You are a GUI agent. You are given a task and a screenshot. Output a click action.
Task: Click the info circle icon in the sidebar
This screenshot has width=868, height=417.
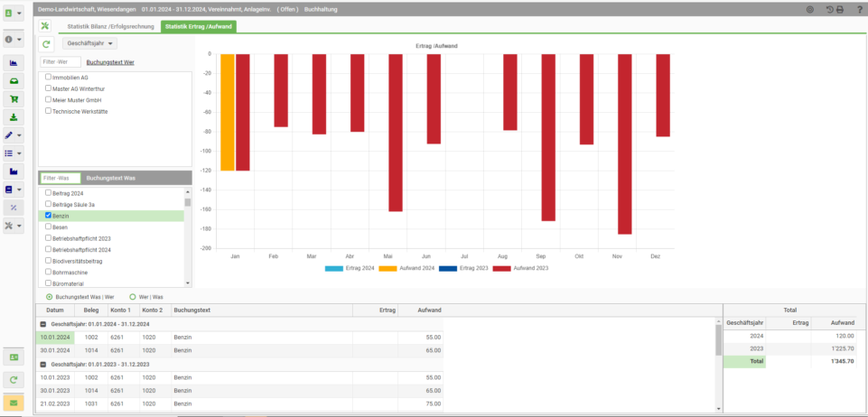pyautogui.click(x=9, y=40)
